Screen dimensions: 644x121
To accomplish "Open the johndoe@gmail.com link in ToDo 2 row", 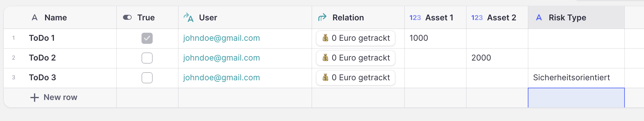I will tap(222, 58).
